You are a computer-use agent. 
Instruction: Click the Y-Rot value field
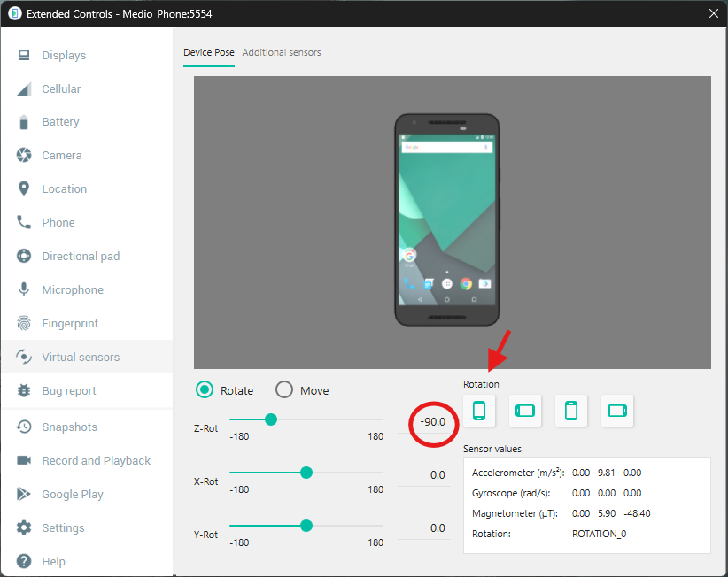pos(432,528)
